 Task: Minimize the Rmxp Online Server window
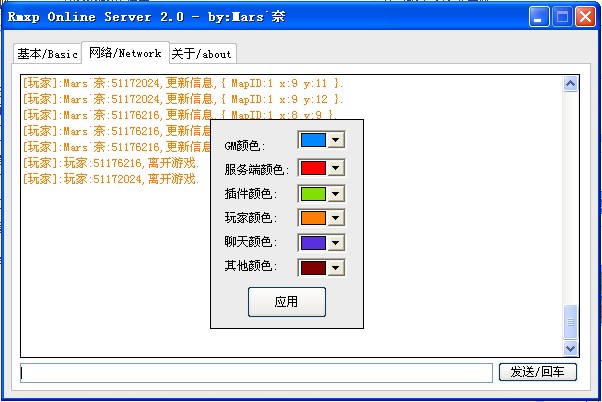539,17
